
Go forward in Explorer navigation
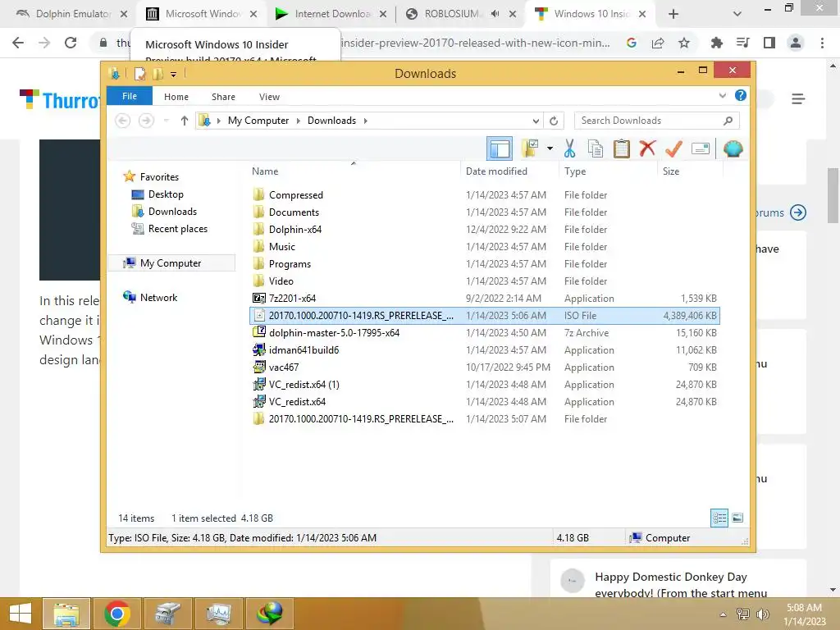[x=146, y=121]
